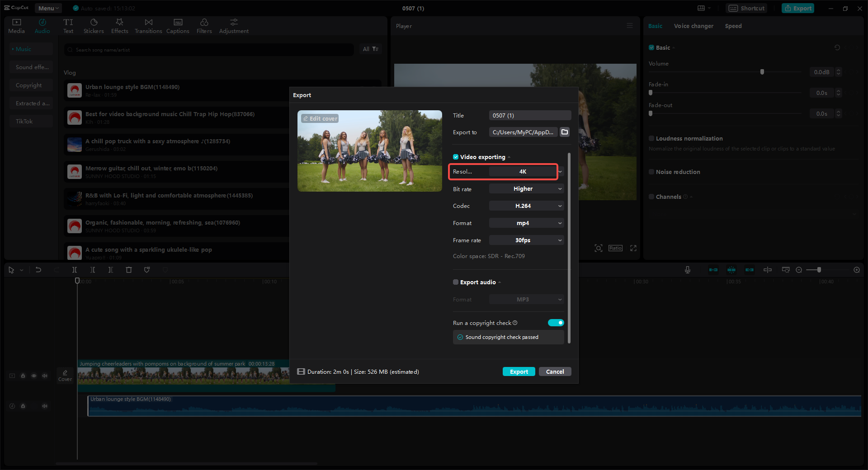
Task: Click the Player panel menu icon
Action: [x=630, y=26]
